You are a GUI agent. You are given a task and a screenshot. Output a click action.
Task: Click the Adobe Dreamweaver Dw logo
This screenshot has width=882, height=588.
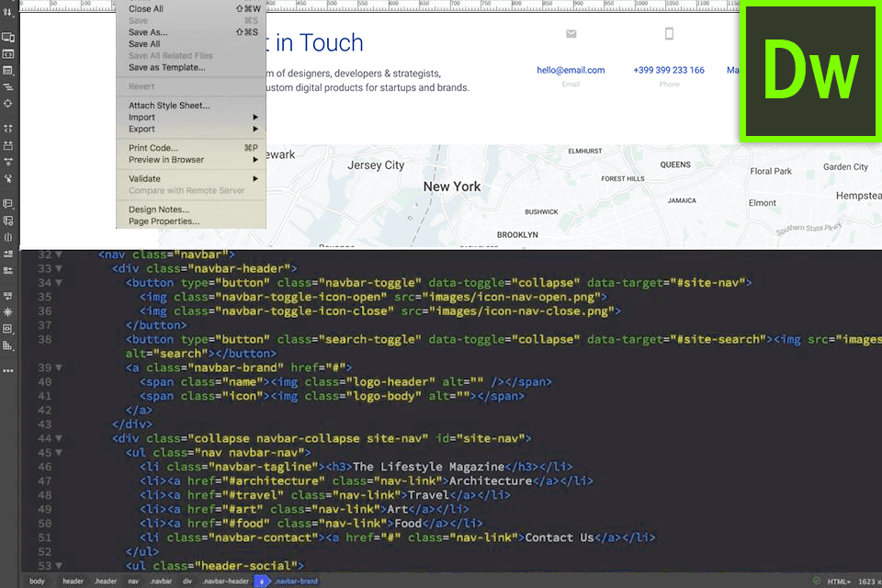click(810, 72)
